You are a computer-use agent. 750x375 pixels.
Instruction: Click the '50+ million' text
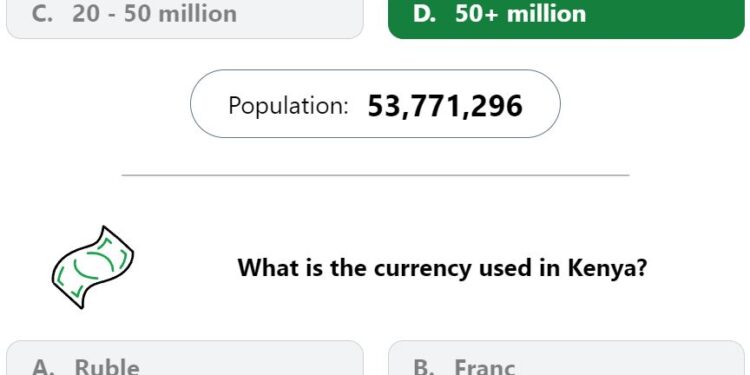point(520,14)
